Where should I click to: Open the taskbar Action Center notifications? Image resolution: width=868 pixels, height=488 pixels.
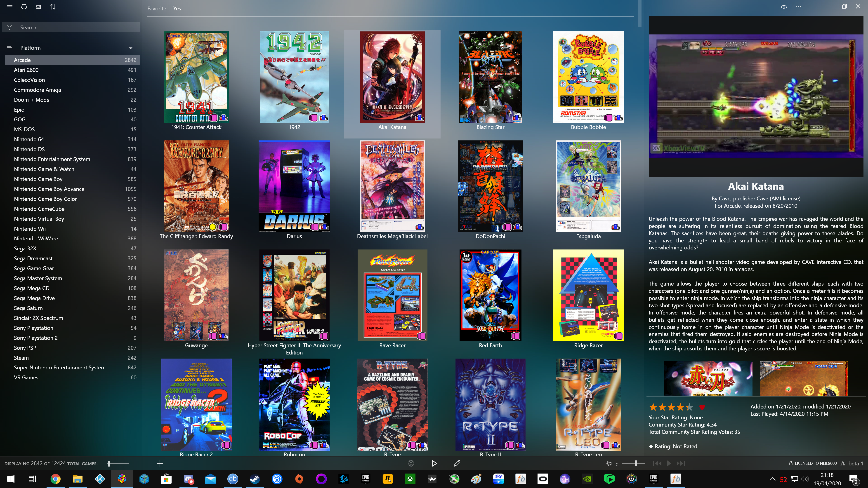(x=854, y=479)
